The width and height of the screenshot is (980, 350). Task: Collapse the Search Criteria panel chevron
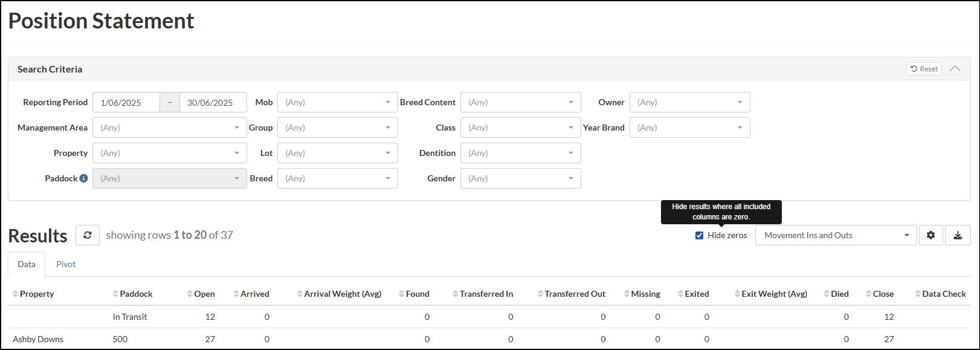955,69
